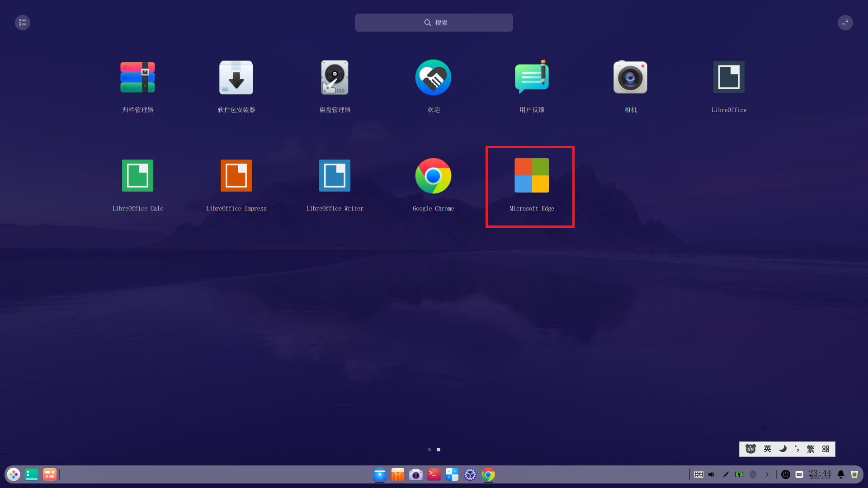Open the 归档管理器 archive manager
Screen dimensions: 868x488
click(137, 78)
